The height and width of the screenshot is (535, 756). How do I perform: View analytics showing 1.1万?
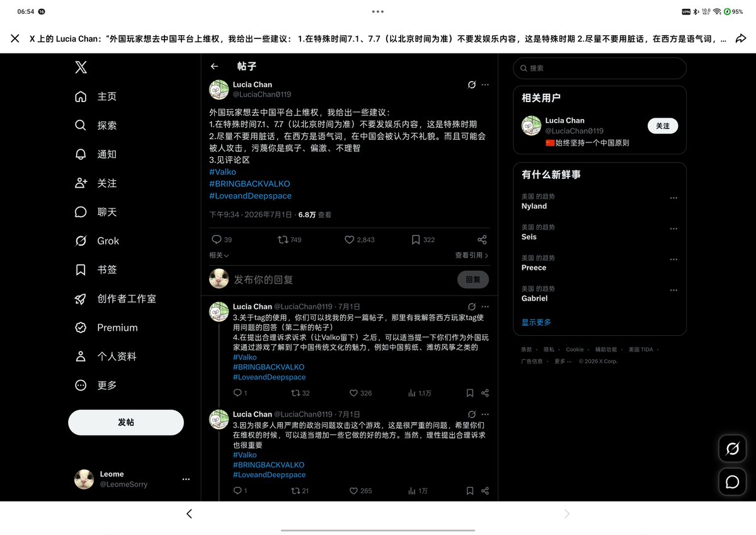click(420, 393)
